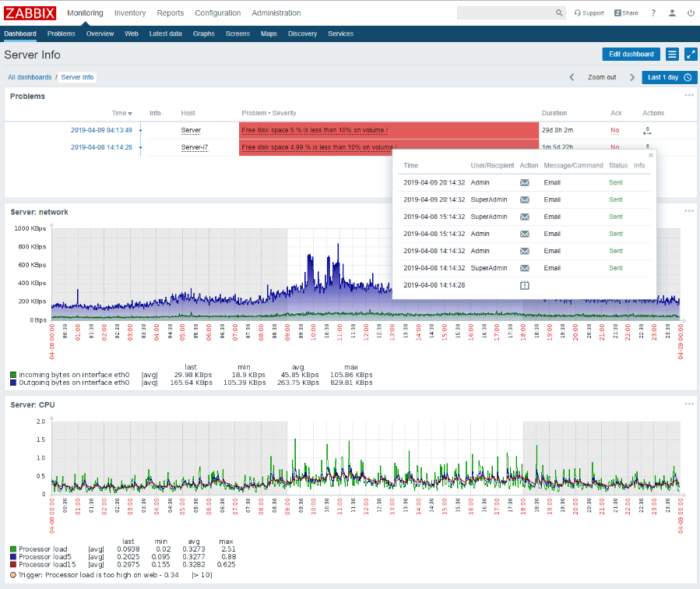The width and height of the screenshot is (700, 589).
Task: Open the dashboard actions list icon
Action: pos(672,54)
